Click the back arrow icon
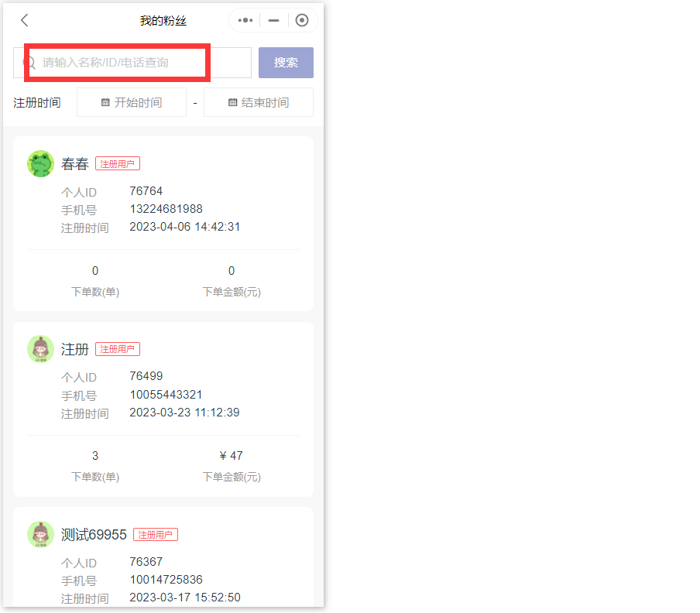 coord(25,21)
